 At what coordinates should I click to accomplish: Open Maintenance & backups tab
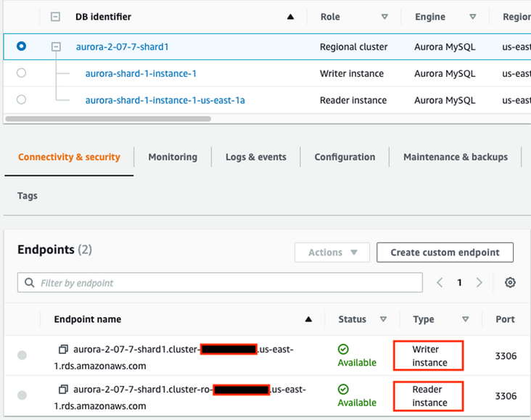tap(456, 157)
